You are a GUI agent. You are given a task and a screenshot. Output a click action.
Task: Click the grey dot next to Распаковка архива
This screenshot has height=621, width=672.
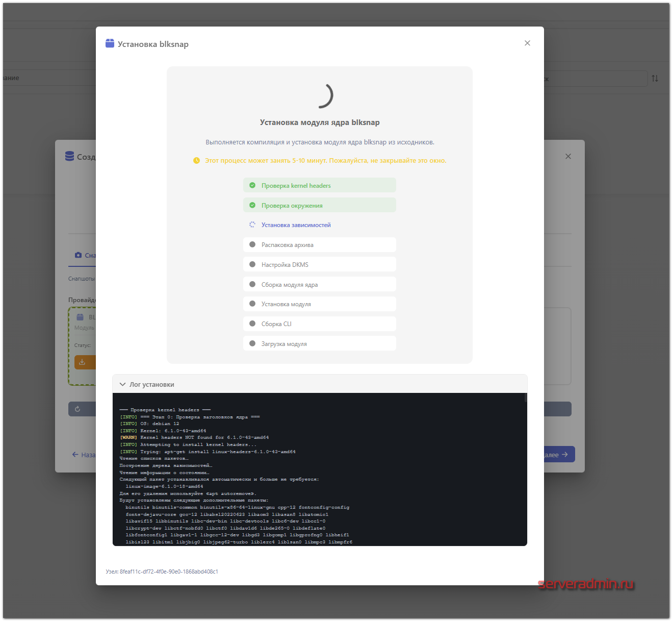(x=252, y=244)
